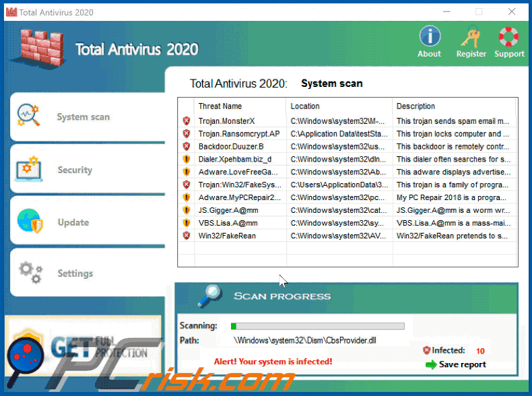
Task: Click the Scan Progress magnifying glass icon
Action: (210, 296)
